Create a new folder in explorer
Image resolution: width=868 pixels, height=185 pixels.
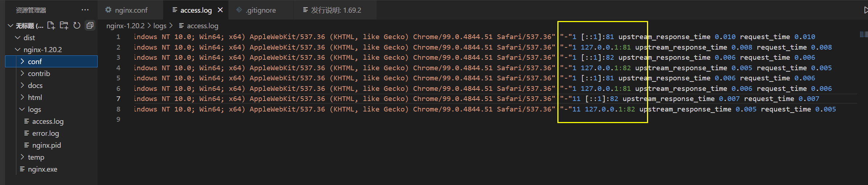(x=64, y=25)
